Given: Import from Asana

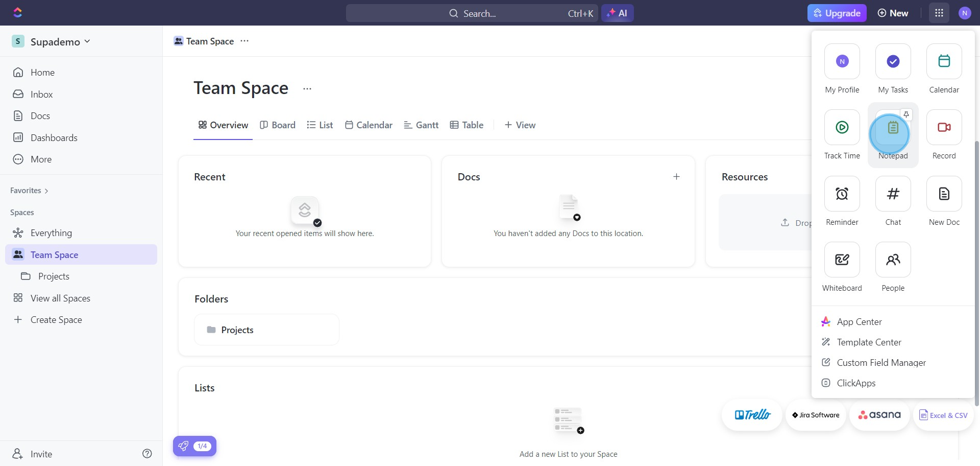Looking at the screenshot, I should coord(879,415).
